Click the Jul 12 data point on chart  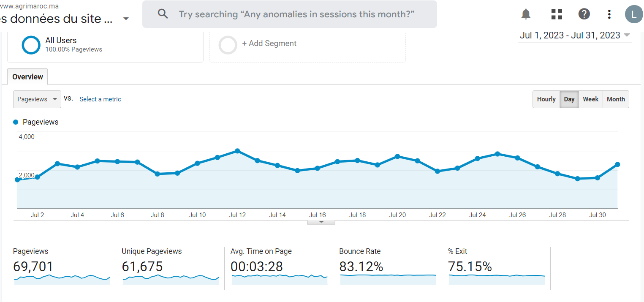(x=237, y=151)
